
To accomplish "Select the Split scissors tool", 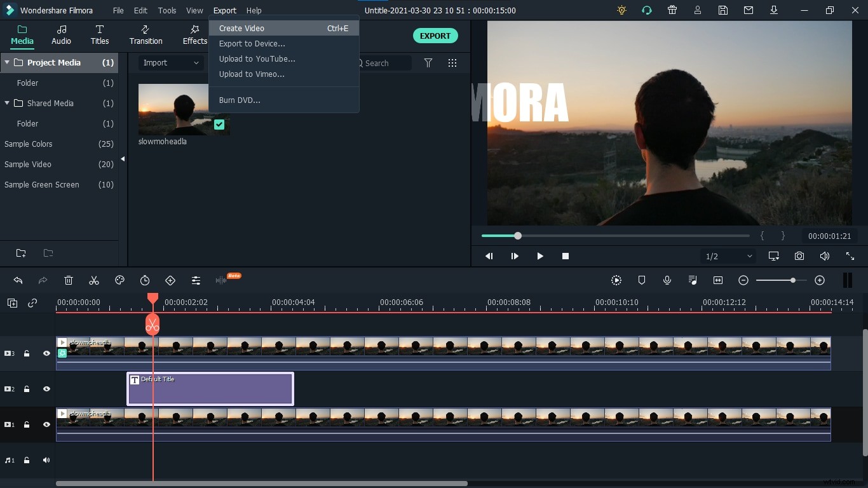I will point(94,280).
